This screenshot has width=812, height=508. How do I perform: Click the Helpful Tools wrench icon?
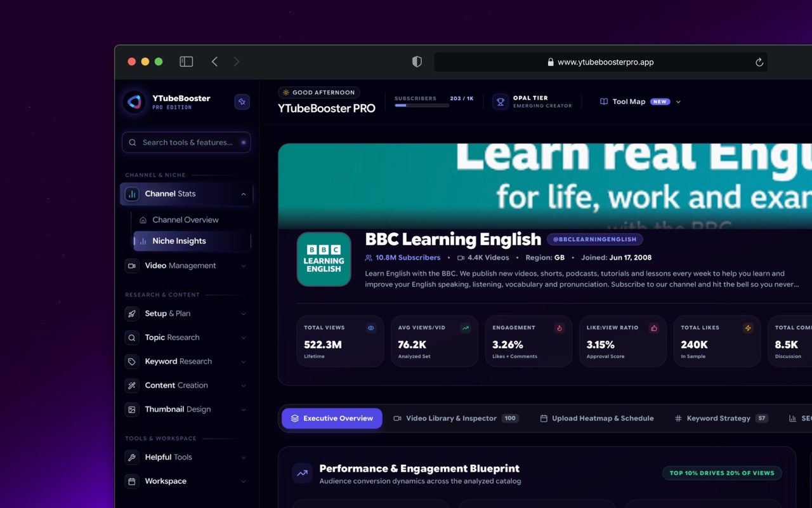[x=132, y=457]
